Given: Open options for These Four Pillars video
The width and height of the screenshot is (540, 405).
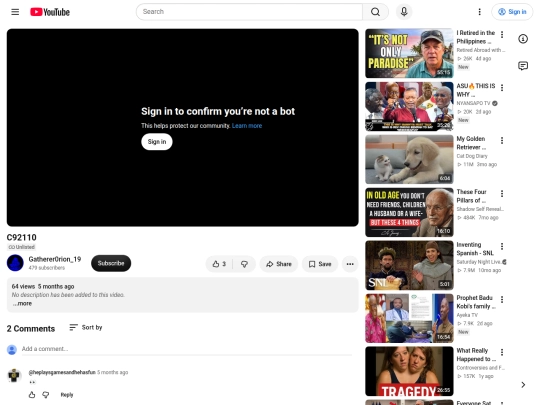Looking at the screenshot, I should click(x=502, y=194).
